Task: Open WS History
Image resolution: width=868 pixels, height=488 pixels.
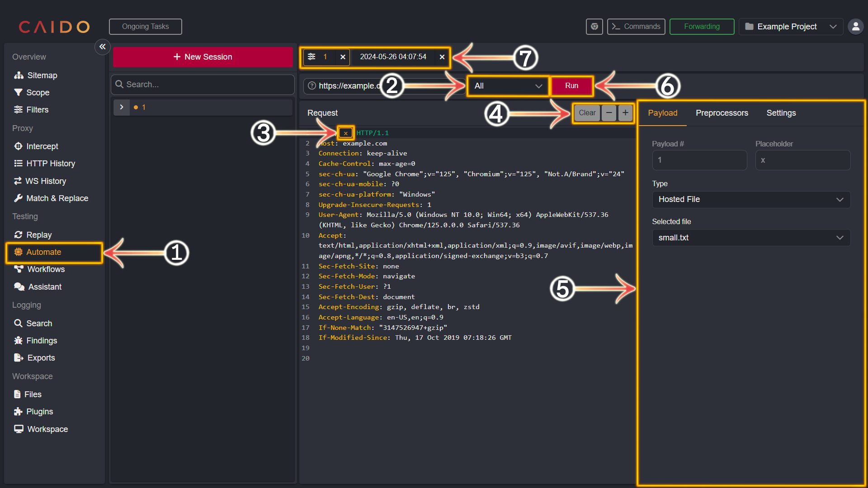Action: coord(40,181)
